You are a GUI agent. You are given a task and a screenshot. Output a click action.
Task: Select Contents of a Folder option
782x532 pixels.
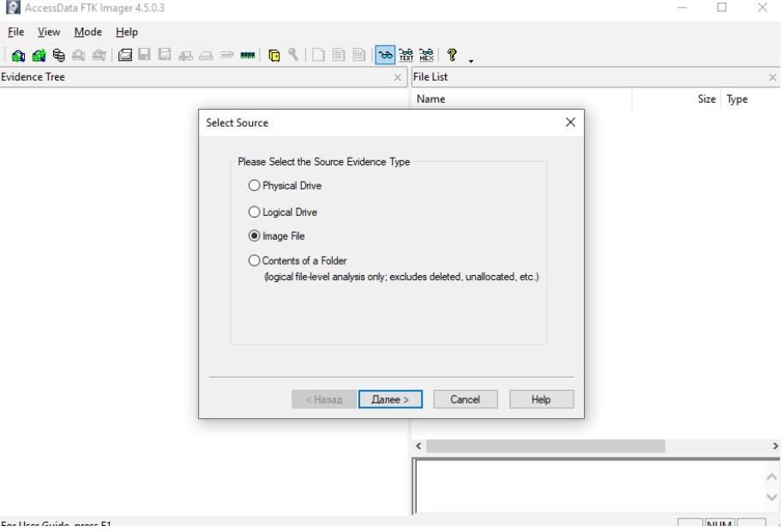tap(254, 260)
